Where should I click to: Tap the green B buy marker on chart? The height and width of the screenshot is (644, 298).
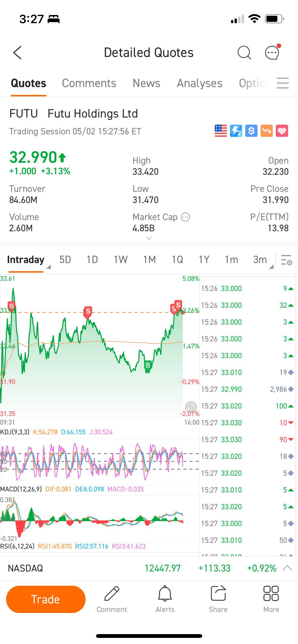click(148, 365)
